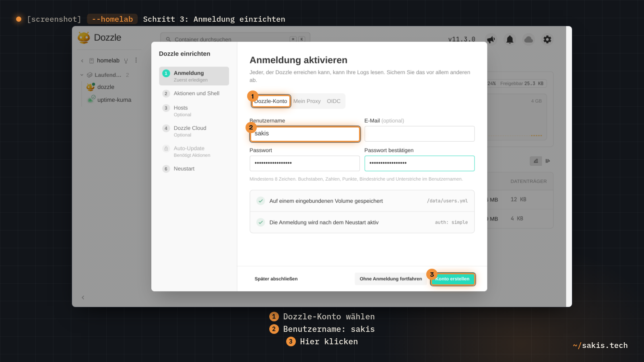The image size is (644, 362).
Task: Open step 2 Aktionen und Shell
Action: coord(194,93)
